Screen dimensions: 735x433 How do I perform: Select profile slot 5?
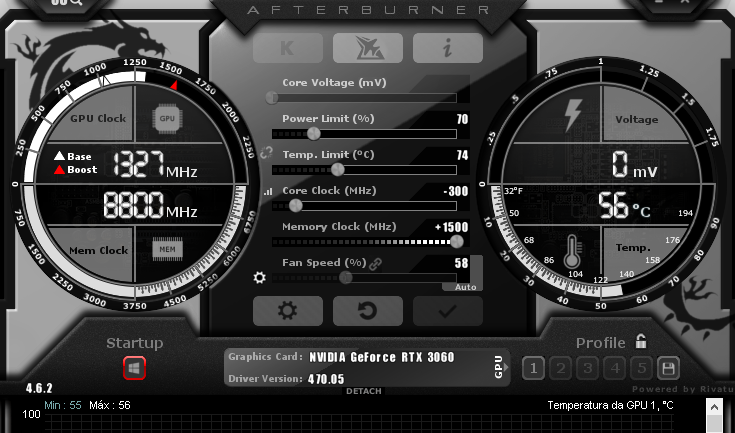point(642,368)
